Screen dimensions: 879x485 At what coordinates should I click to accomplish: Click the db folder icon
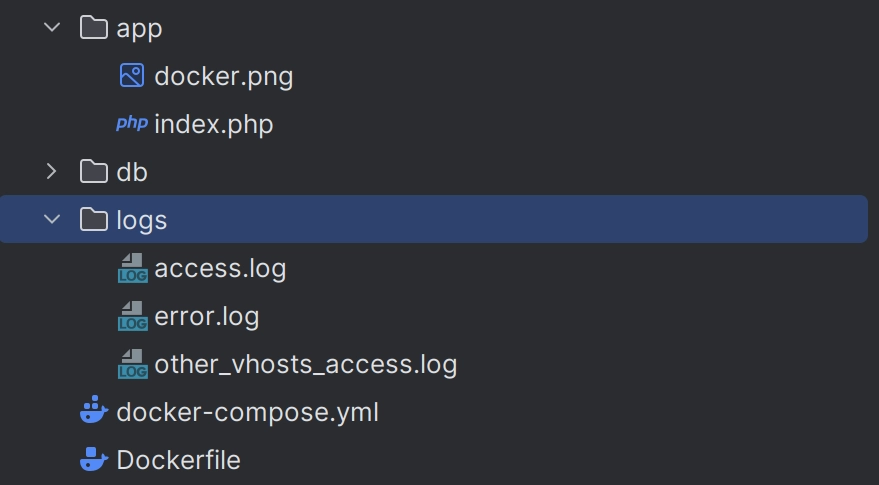(94, 172)
